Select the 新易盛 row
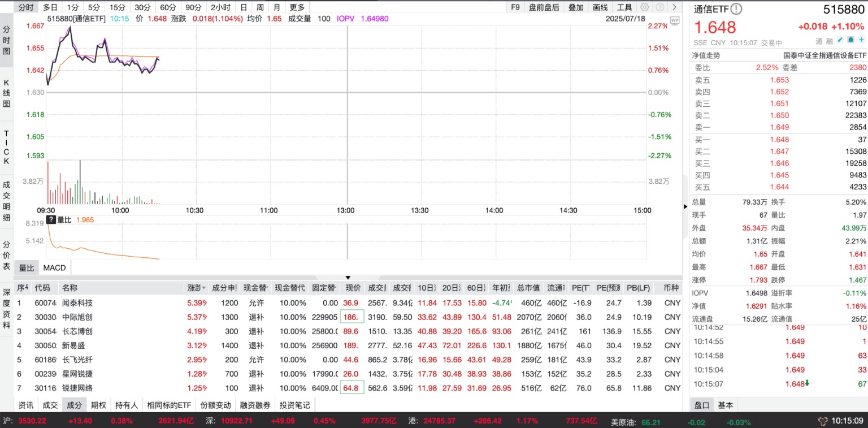The height and width of the screenshot is (428, 868). point(348,345)
